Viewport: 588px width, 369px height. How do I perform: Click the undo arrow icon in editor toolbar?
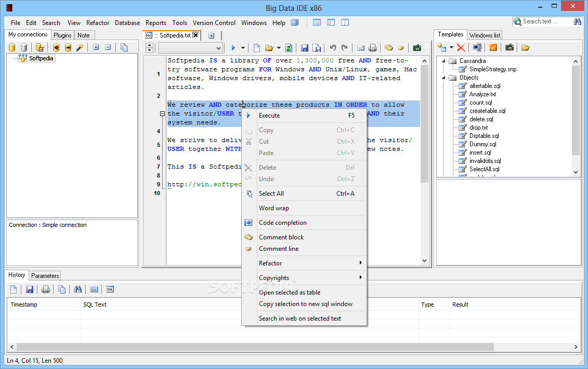coord(333,47)
